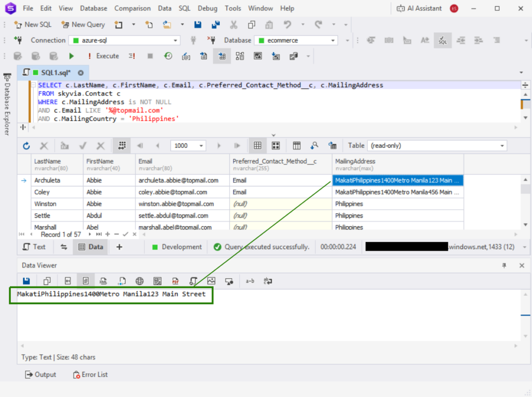Click the green Execute play icon

coord(72,56)
